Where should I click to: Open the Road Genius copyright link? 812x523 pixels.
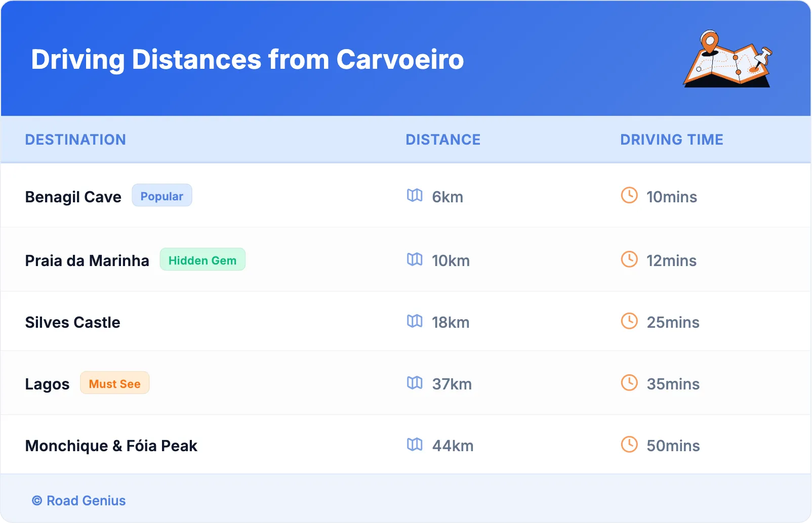pos(79,501)
